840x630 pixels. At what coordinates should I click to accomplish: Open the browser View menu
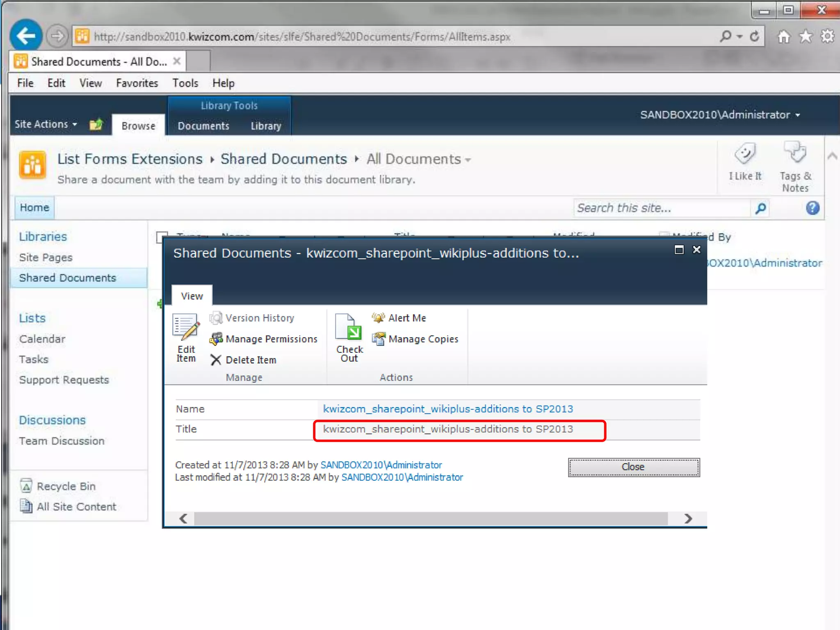click(x=91, y=83)
